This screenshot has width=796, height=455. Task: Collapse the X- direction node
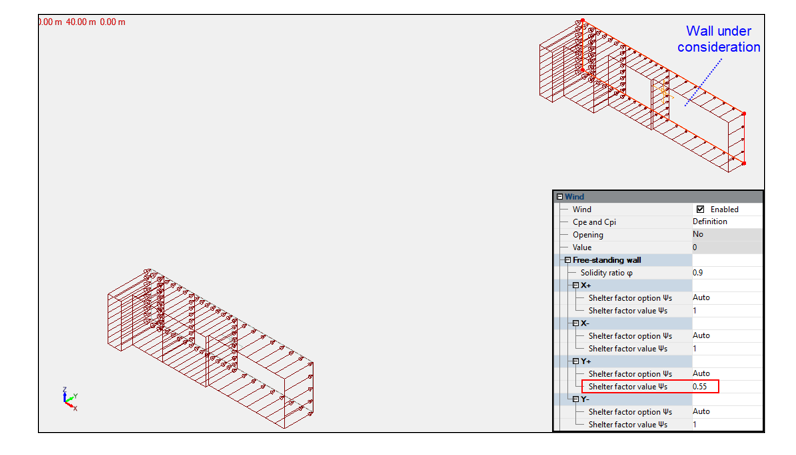[575, 324]
